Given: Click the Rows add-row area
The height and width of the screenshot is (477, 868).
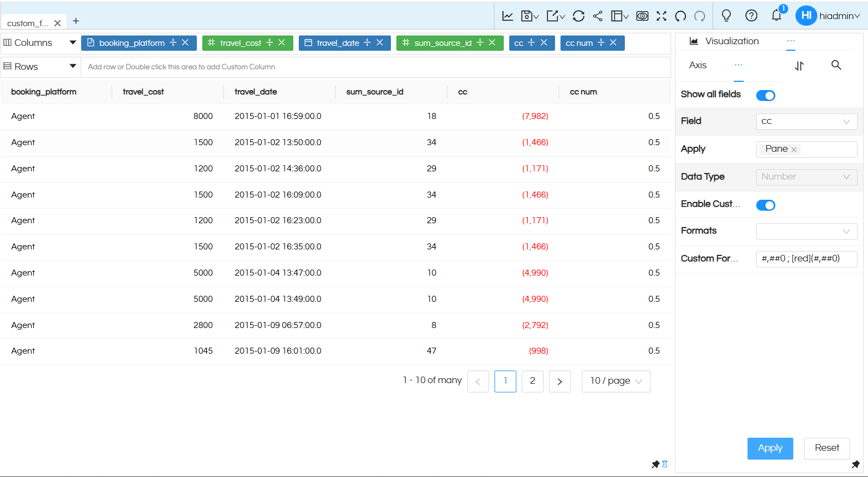Looking at the screenshot, I should click(x=376, y=67).
